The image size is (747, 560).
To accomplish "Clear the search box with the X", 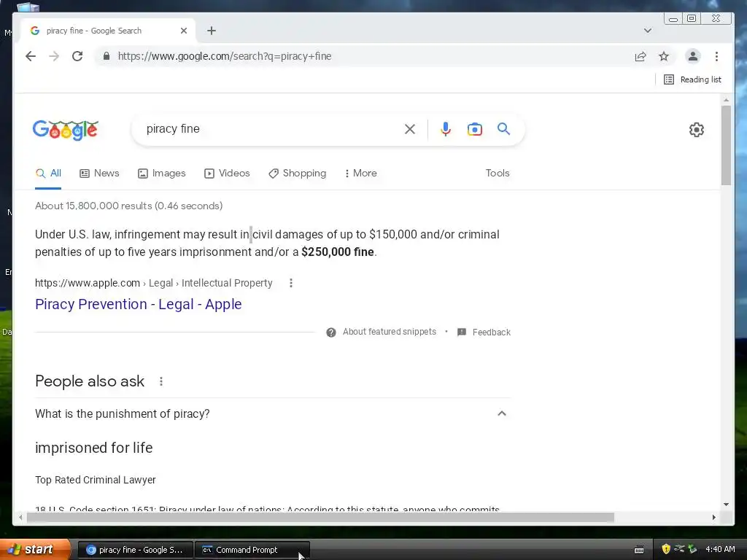I will 410,129.
